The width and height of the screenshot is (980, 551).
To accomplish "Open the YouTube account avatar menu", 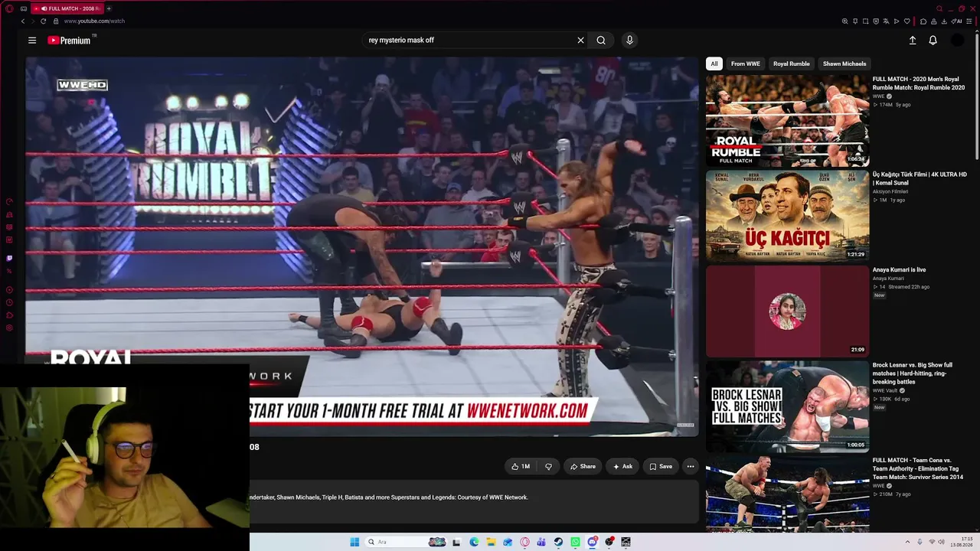I will (x=957, y=41).
